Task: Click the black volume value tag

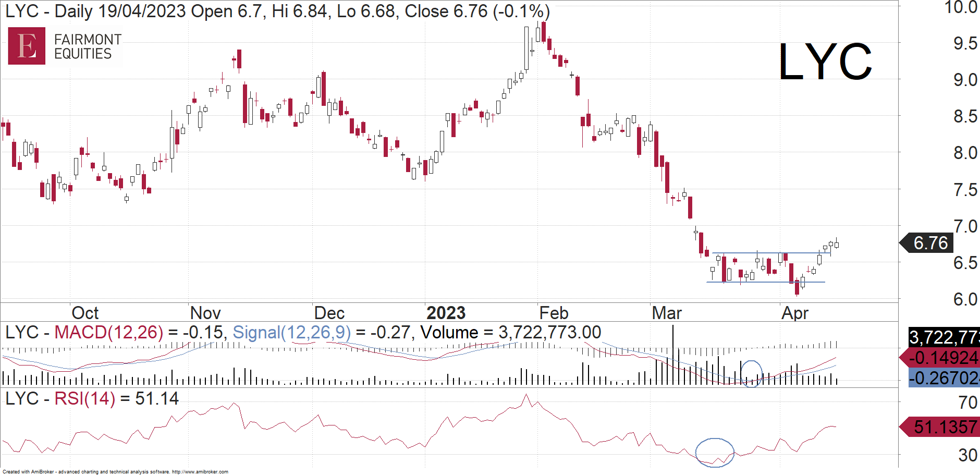Action: (944, 337)
